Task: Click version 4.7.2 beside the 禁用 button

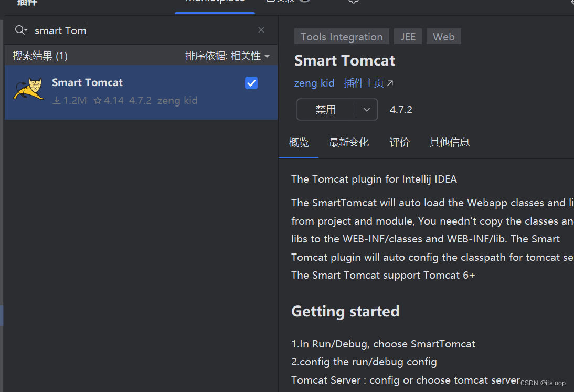Action: pyautogui.click(x=401, y=110)
